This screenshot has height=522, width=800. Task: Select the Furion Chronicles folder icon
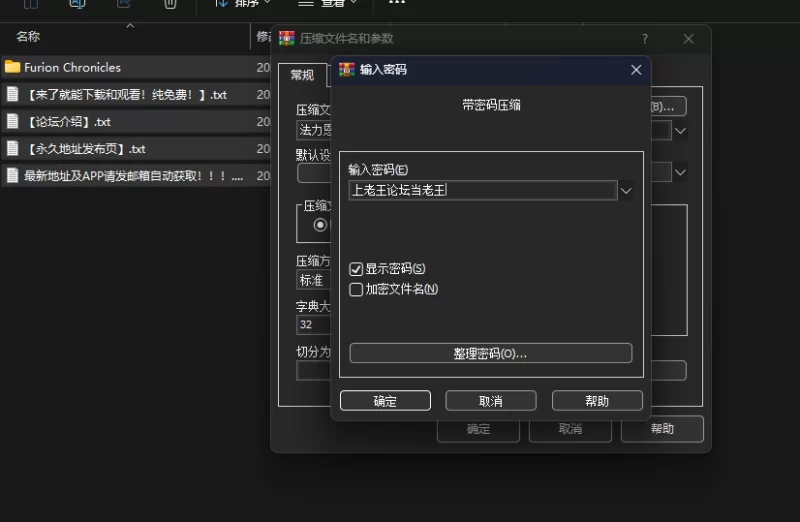pyautogui.click(x=12, y=67)
